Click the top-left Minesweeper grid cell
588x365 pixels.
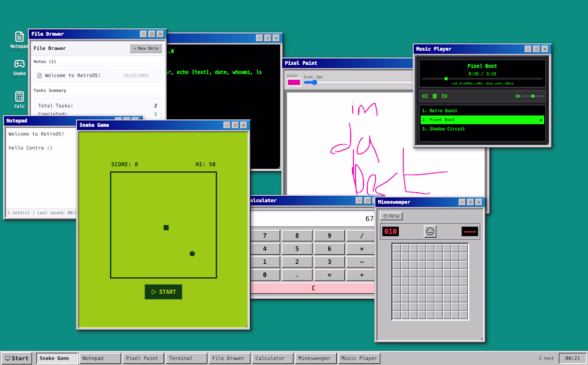397,248
